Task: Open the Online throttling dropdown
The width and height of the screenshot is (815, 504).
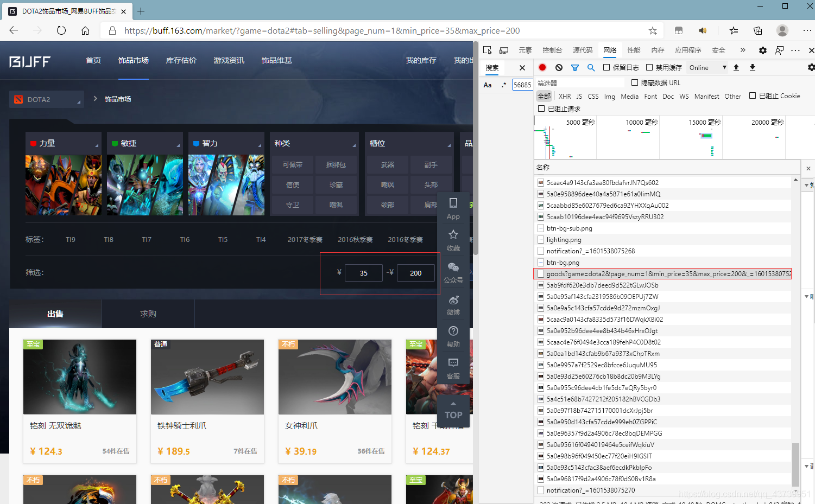Action: click(x=707, y=67)
